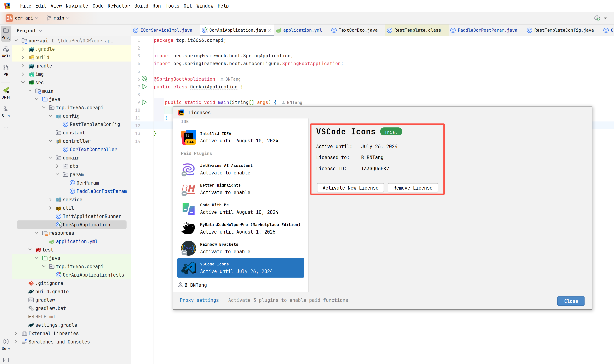Collapse the controller package
Viewport: 614px width, 364px height.
tap(50, 141)
